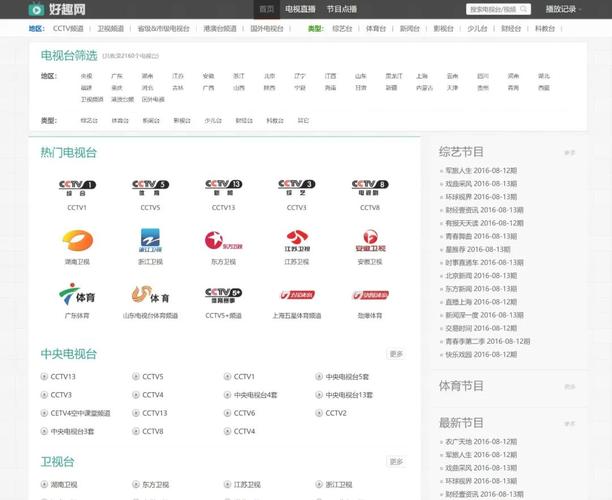This screenshot has width=612, height=500.
Task: Open the 江苏卫视 red logo
Action: tap(297, 241)
